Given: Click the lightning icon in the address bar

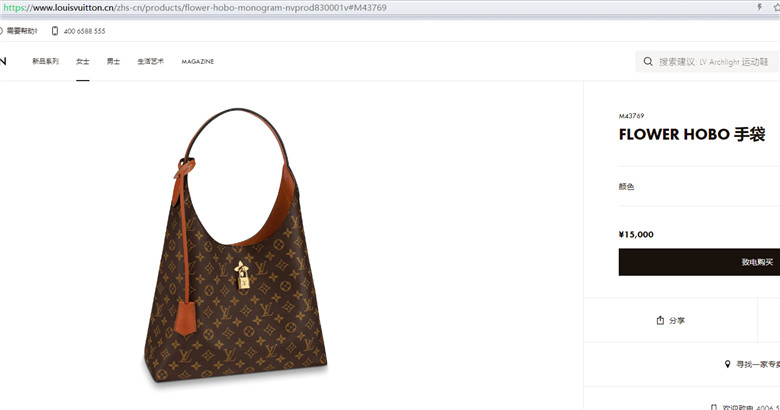Looking at the screenshot, I should (x=760, y=7).
